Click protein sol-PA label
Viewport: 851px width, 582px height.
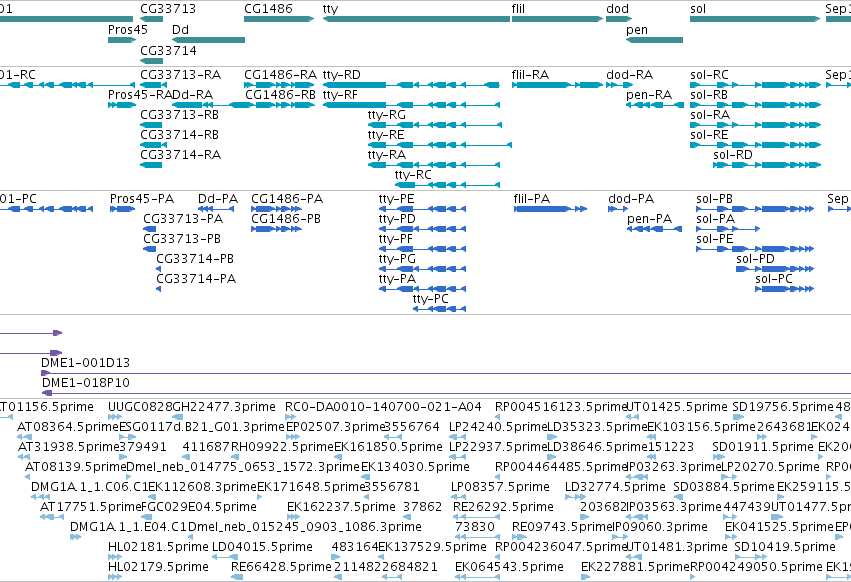[715, 219]
